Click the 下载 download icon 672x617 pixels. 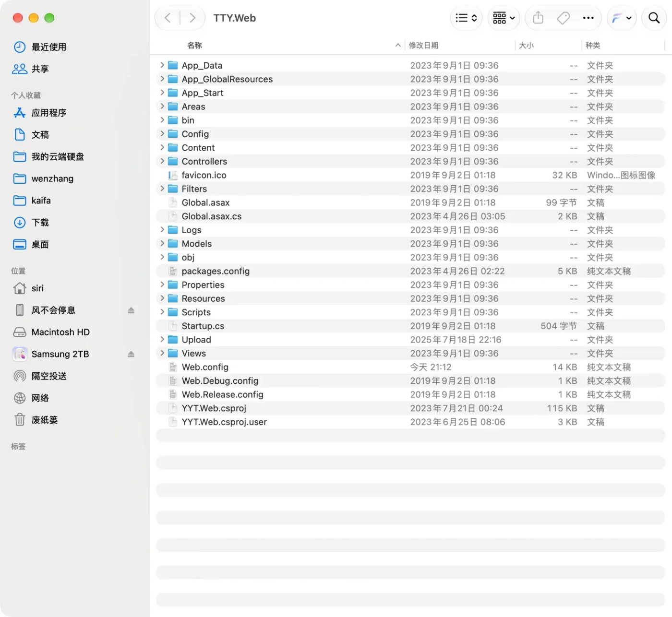[x=20, y=223]
